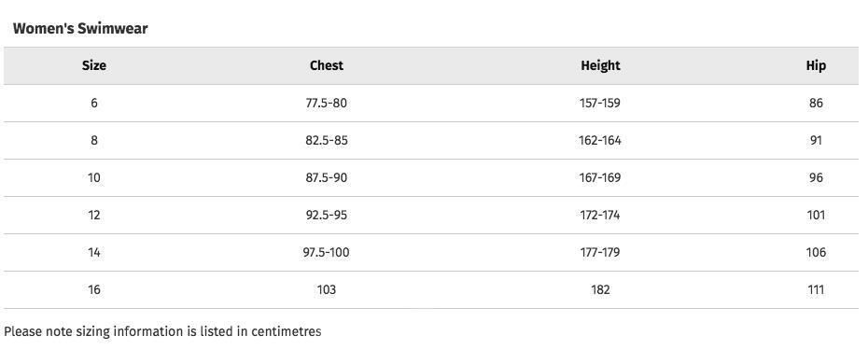Click the centimetres sizing note text
868x350 pixels.
(x=162, y=331)
